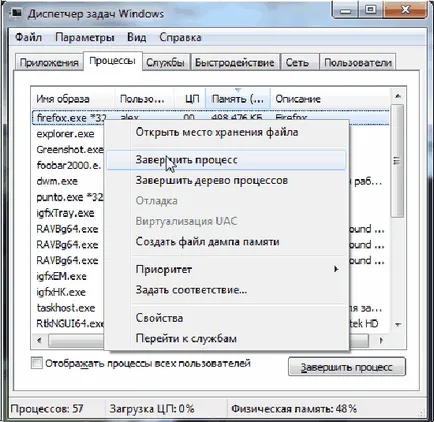Image resolution: width=434 pixels, height=422 pixels.
Task: Select the dwm.exe process
Action: 57,181
